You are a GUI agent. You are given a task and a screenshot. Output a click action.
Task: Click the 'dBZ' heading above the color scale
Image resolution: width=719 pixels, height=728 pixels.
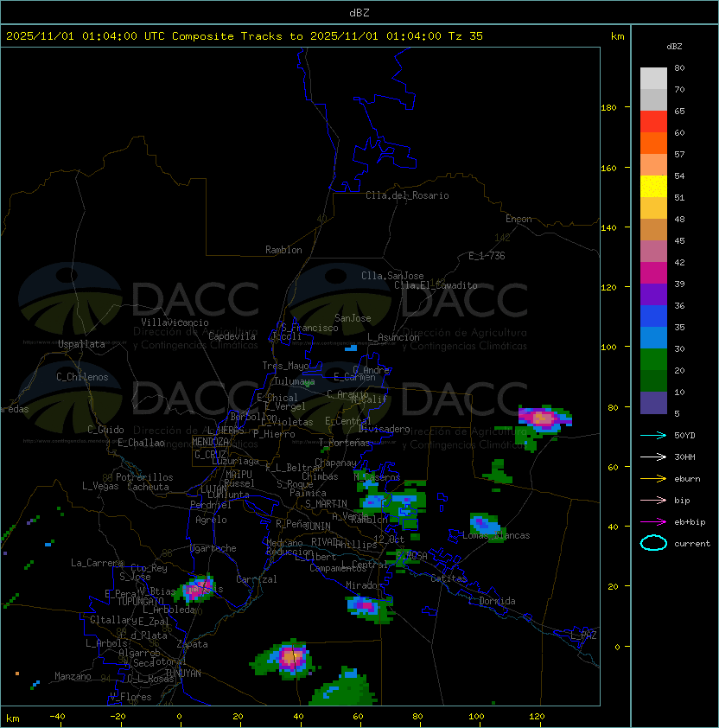[674, 47]
